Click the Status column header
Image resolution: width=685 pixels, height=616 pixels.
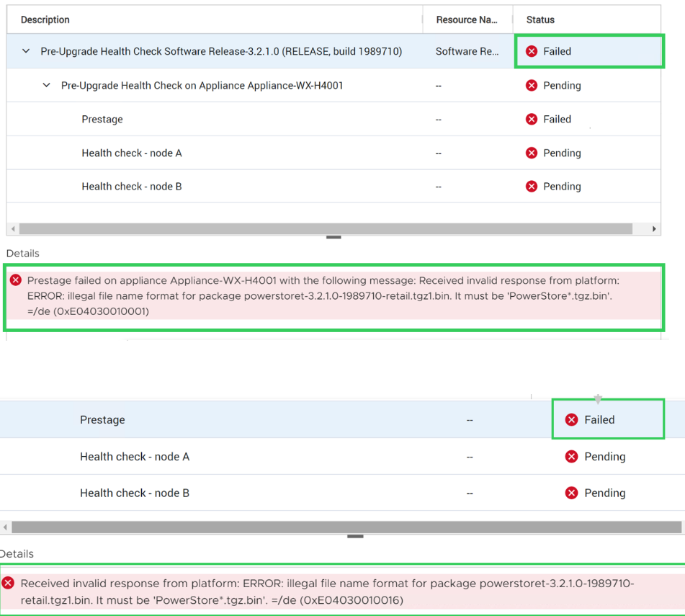point(540,19)
